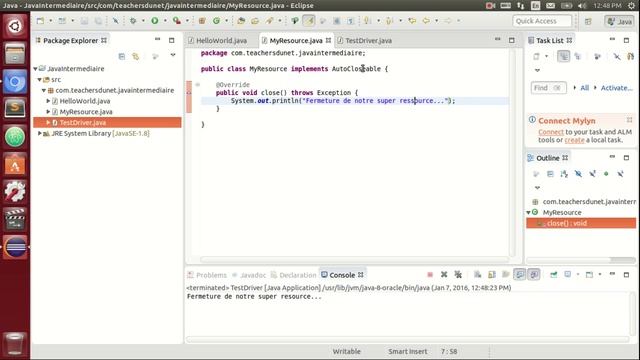Image resolution: width=640 pixels, height=360 pixels.
Task: Open Ubuntu Dash home in launcher
Action: pyautogui.click(x=15, y=27)
